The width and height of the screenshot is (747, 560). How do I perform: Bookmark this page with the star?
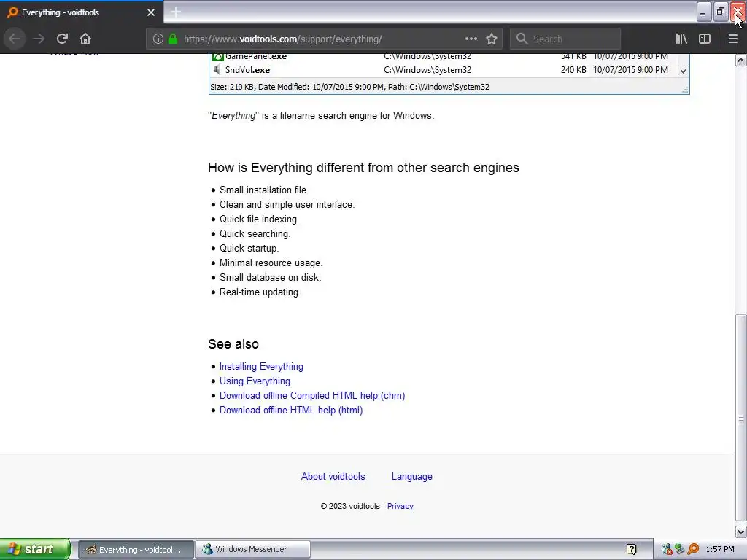(x=492, y=39)
